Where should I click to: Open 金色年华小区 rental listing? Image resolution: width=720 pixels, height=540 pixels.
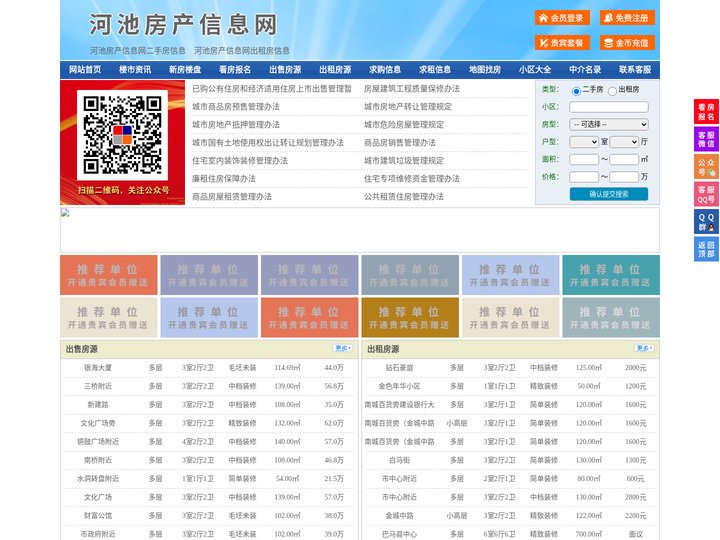(x=399, y=386)
